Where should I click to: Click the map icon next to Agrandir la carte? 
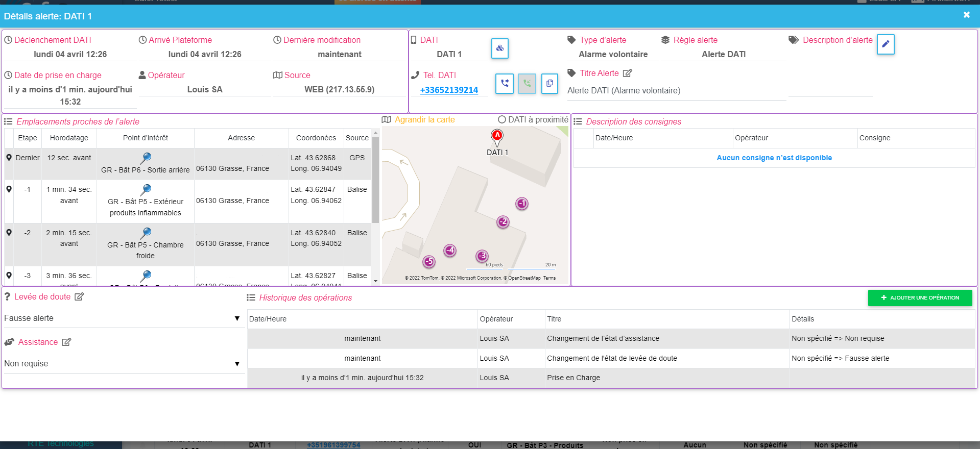386,119
